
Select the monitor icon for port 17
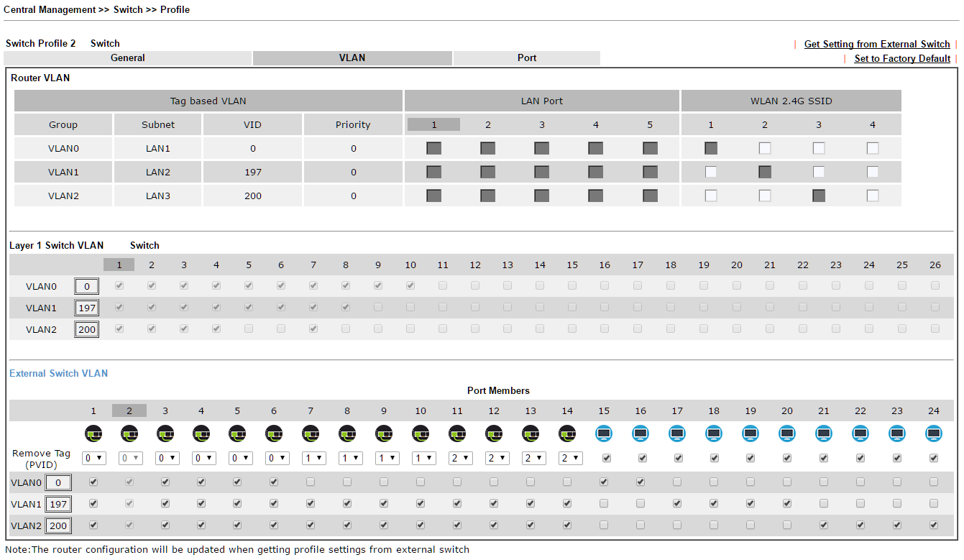[x=677, y=433]
